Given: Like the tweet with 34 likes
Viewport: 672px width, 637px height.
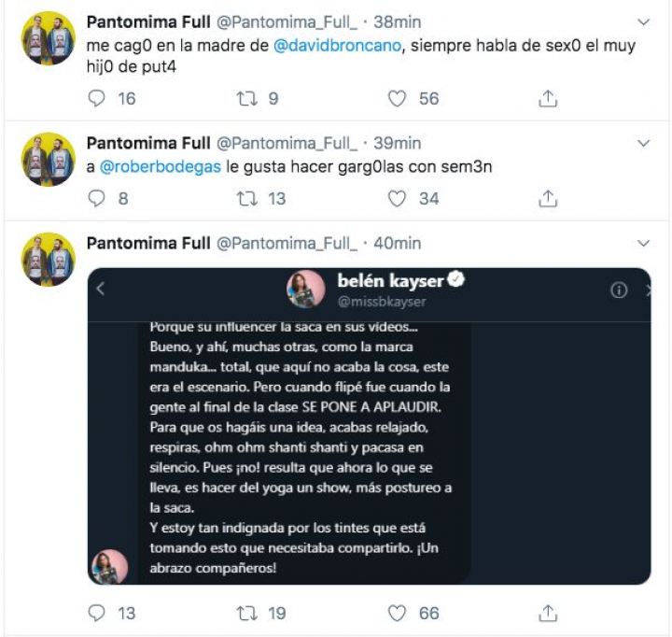Looking at the screenshot, I should pos(398,198).
